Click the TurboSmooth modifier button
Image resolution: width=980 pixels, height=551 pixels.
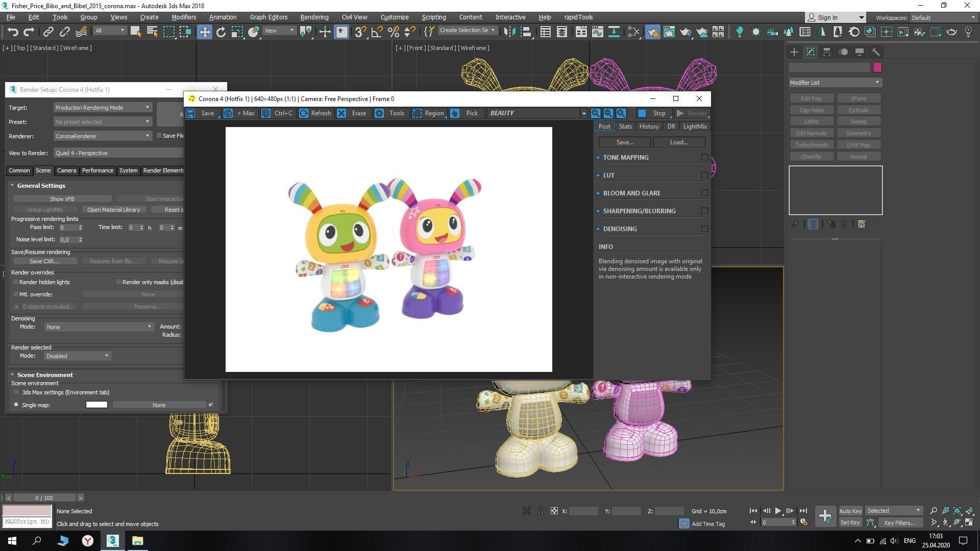pyautogui.click(x=811, y=145)
